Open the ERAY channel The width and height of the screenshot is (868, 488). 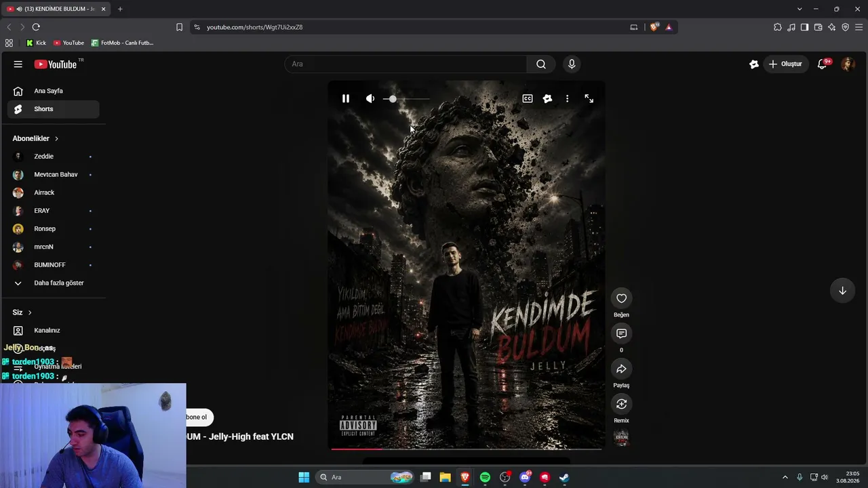click(x=54, y=211)
